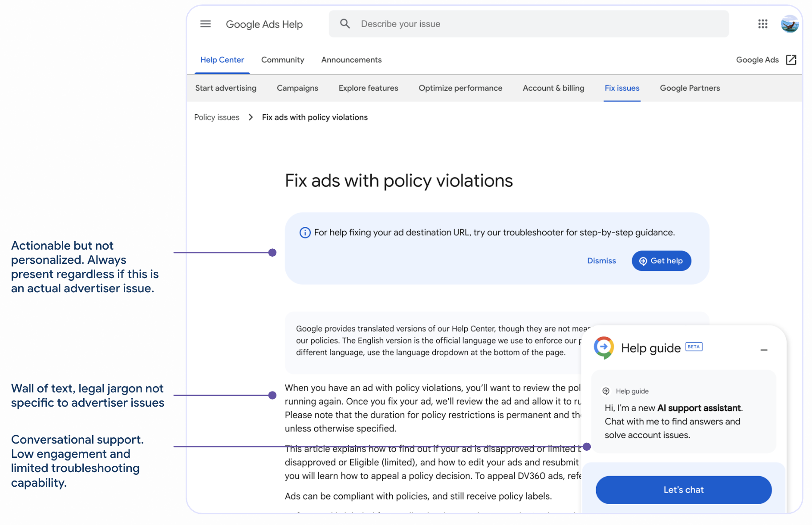Image resolution: width=812 pixels, height=525 pixels.
Task: Click the Google Ads external link icon
Action: 791,60
